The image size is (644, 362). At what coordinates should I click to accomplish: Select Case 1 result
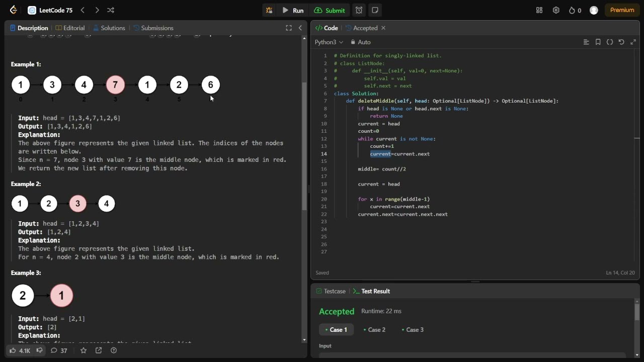coord(336,330)
